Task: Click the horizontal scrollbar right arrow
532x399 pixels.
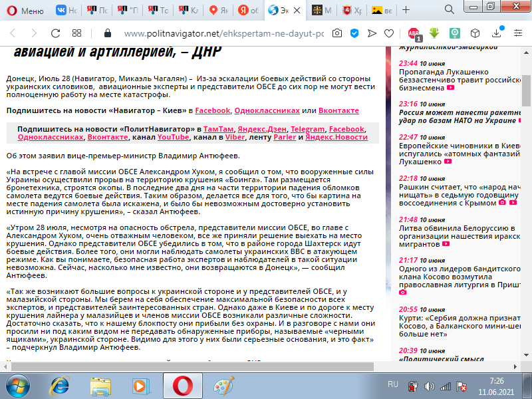Action: click(515, 367)
